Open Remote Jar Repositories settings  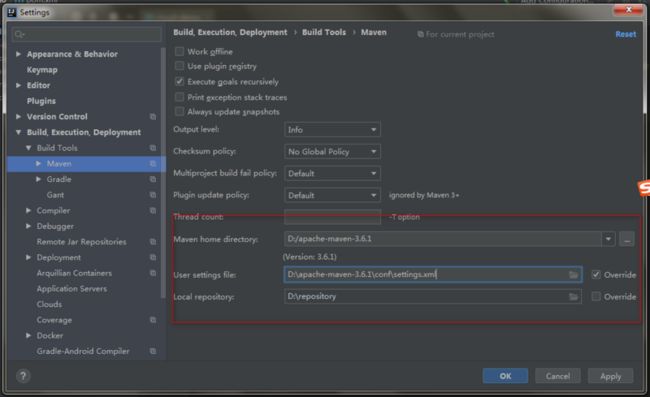(81, 242)
